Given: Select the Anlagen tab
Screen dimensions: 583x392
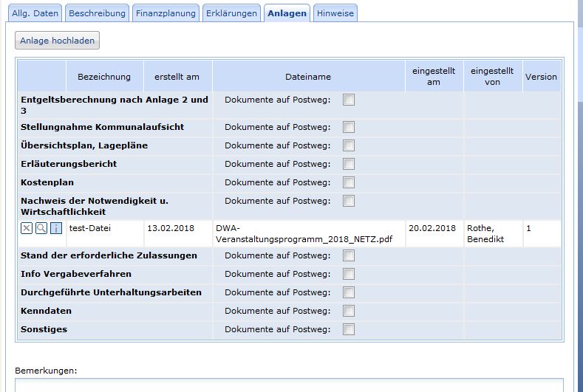Looking at the screenshot, I should tap(287, 13).
